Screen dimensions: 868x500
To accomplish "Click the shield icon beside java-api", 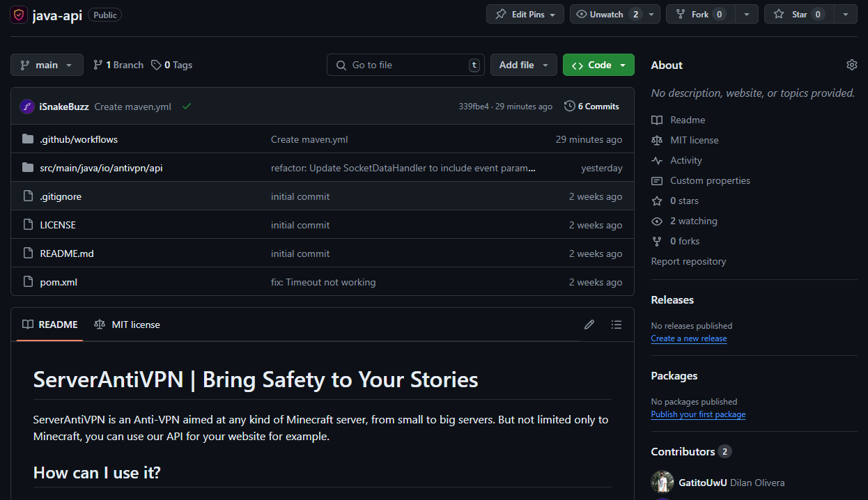I will pyautogui.click(x=17, y=14).
